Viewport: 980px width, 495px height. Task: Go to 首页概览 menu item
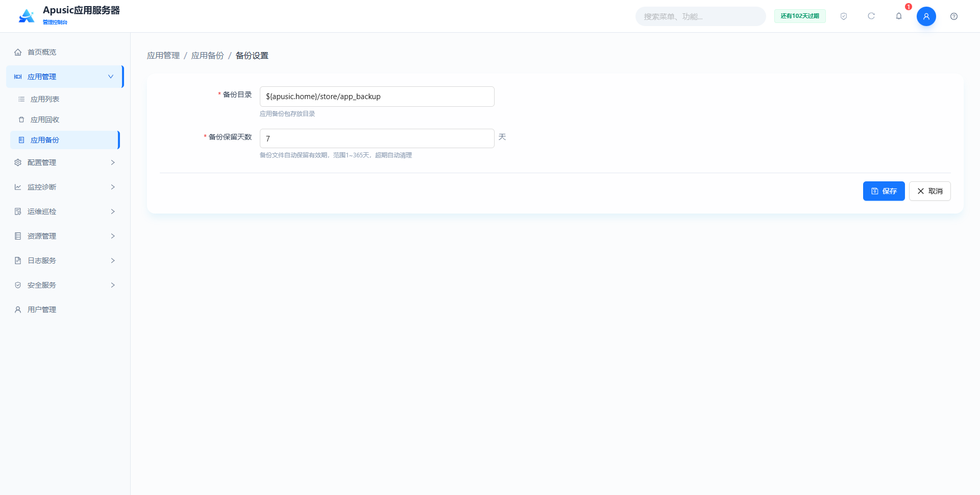[65, 52]
